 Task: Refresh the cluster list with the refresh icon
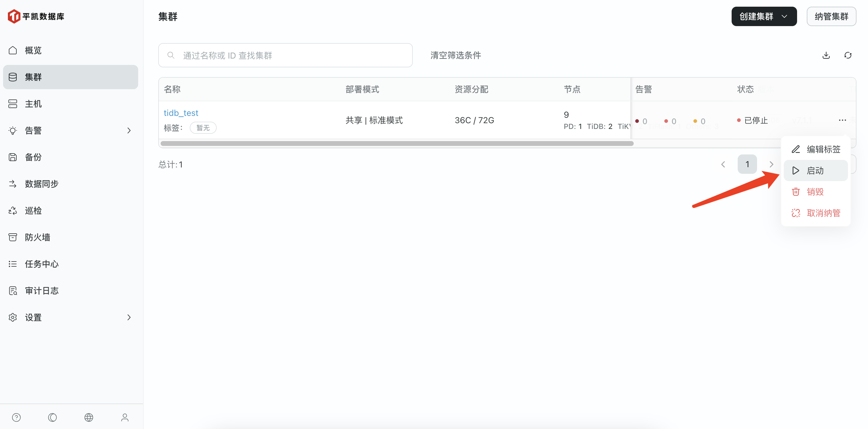tap(849, 55)
